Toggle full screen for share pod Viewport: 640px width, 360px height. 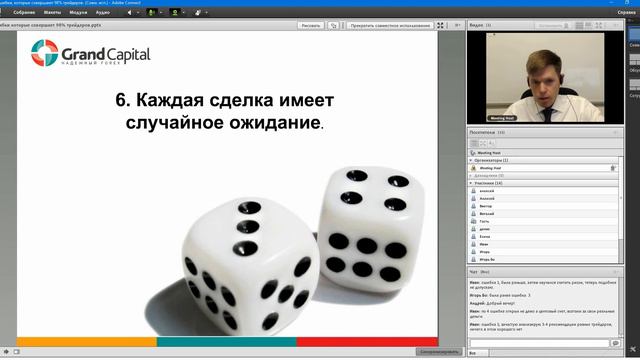pyautogui.click(x=440, y=25)
